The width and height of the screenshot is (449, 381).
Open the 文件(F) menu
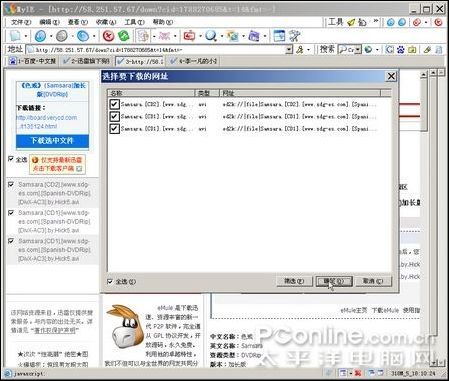[x=21, y=22]
